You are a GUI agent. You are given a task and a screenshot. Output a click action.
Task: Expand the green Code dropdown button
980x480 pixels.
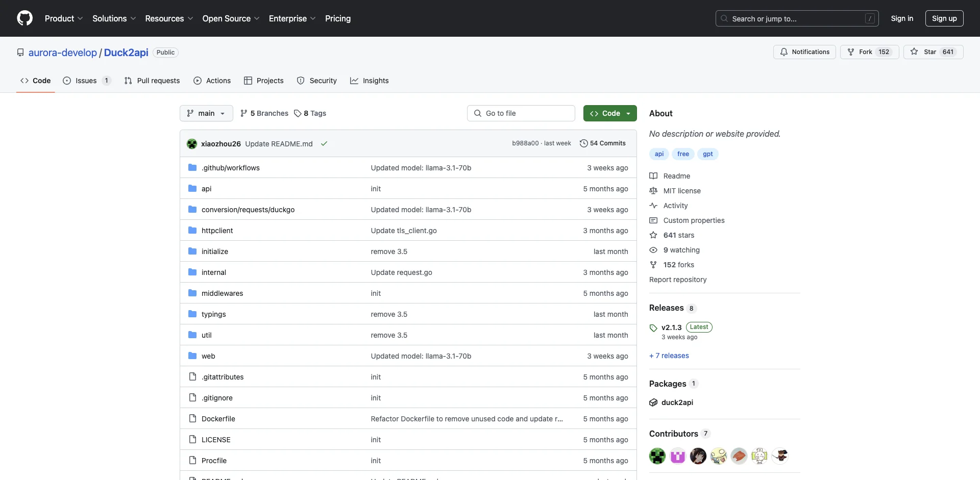coord(610,113)
